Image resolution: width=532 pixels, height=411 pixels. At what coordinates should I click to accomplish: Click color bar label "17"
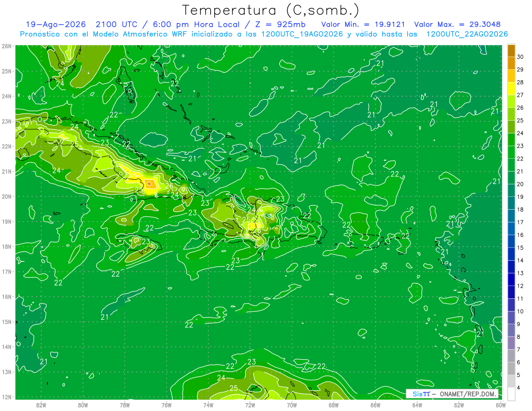pyautogui.click(x=520, y=222)
